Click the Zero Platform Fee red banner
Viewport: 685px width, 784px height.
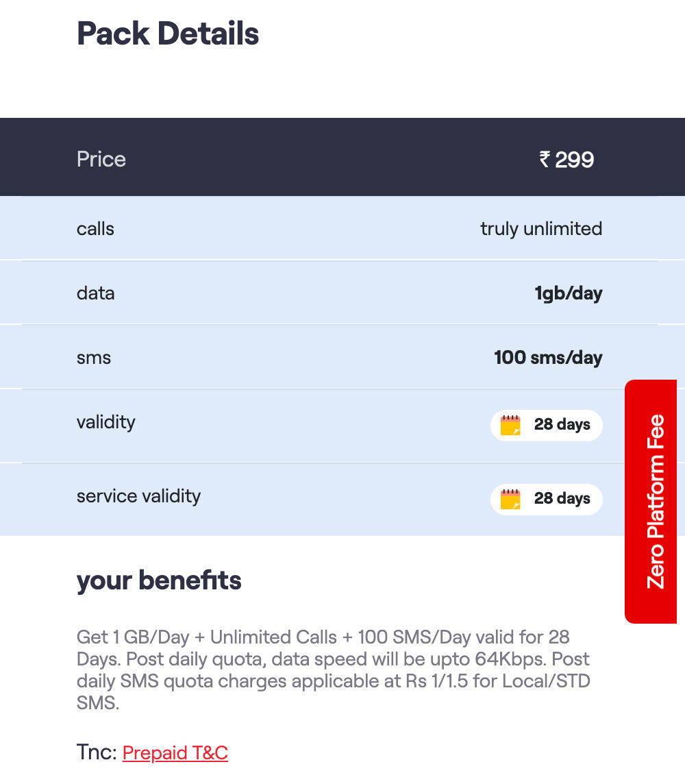tap(651, 501)
